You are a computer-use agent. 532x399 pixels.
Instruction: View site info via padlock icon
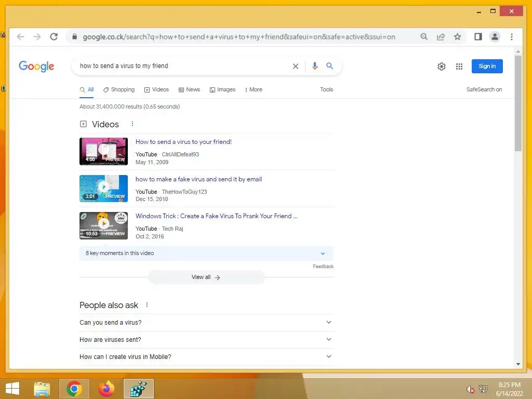click(x=75, y=37)
